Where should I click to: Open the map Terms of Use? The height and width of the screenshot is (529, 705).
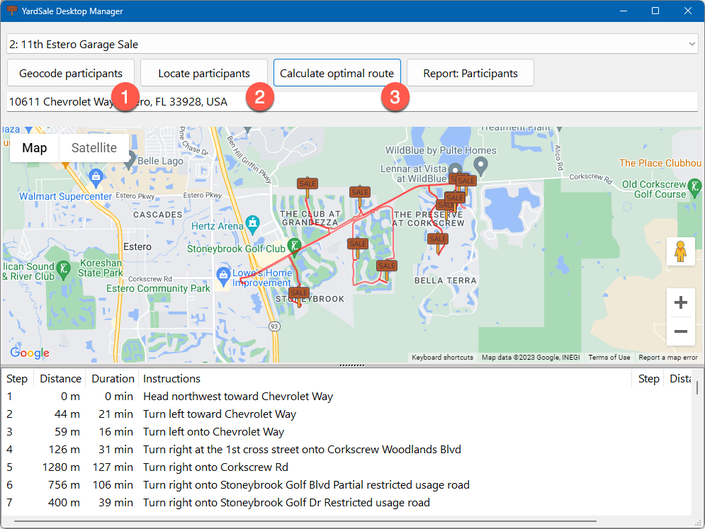pyautogui.click(x=609, y=357)
